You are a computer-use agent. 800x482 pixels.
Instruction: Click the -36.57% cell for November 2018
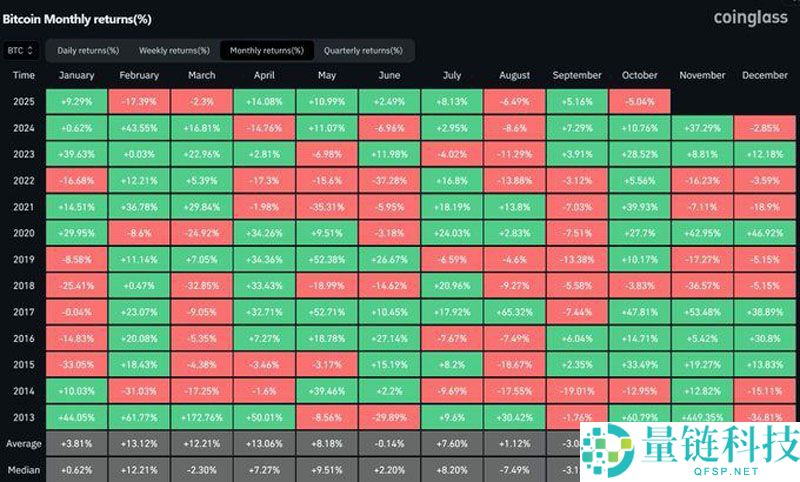pyautogui.click(x=702, y=286)
